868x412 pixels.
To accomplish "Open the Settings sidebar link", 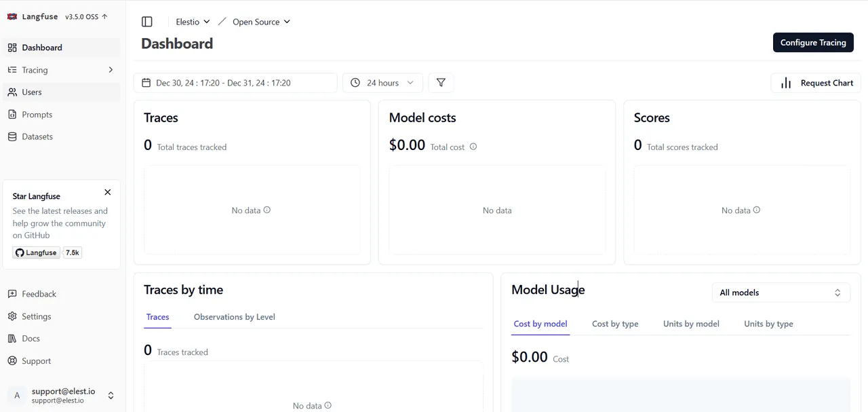I will (x=62, y=316).
